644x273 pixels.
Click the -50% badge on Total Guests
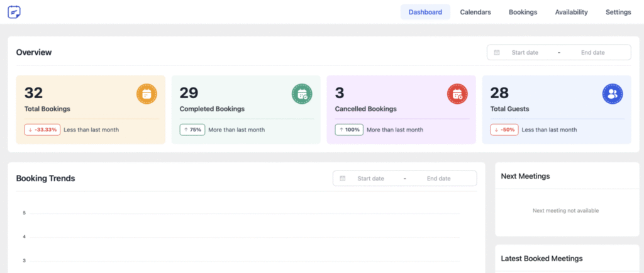point(504,130)
